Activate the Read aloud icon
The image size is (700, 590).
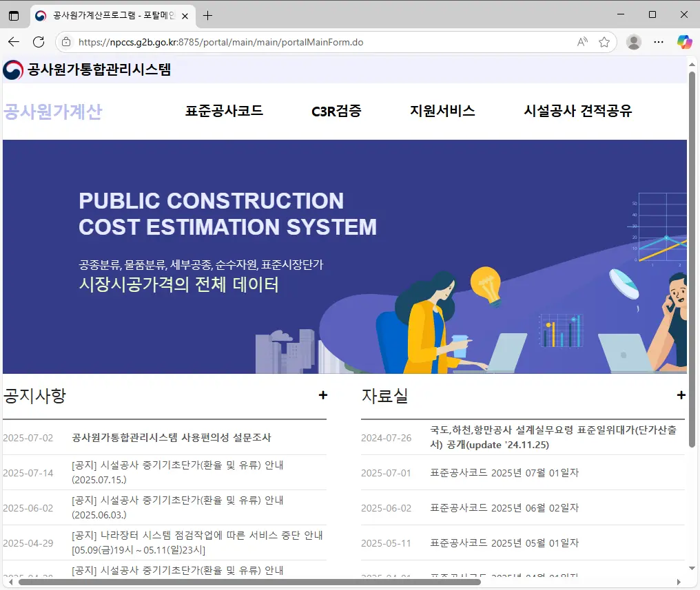pyautogui.click(x=582, y=42)
